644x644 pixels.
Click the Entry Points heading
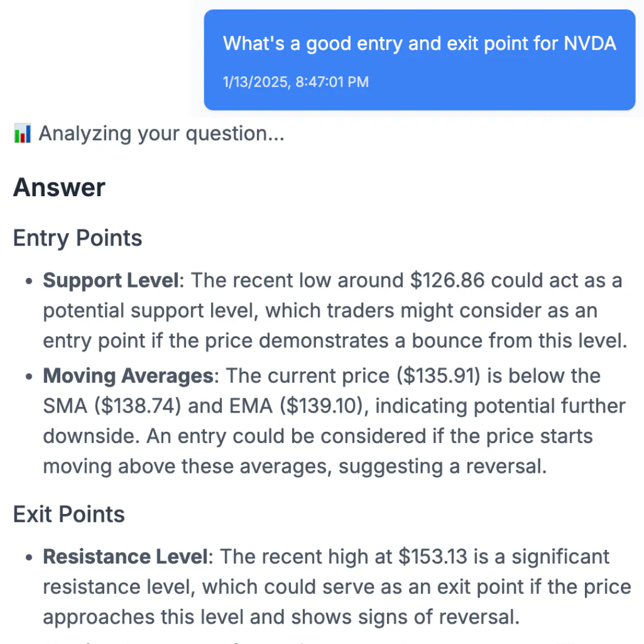(x=78, y=238)
